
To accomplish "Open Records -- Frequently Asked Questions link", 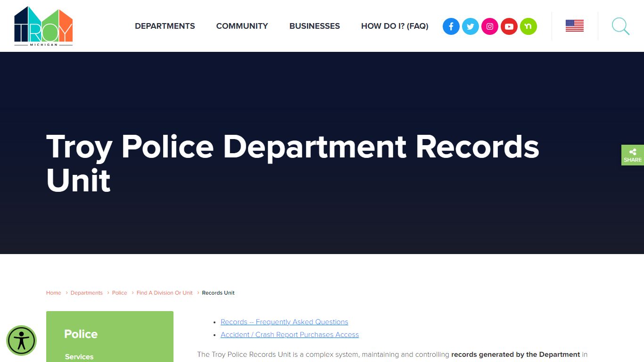I will click(x=284, y=322).
